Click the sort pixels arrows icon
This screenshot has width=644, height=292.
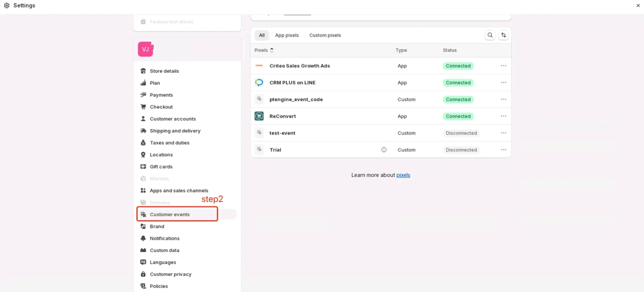click(503, 35)
